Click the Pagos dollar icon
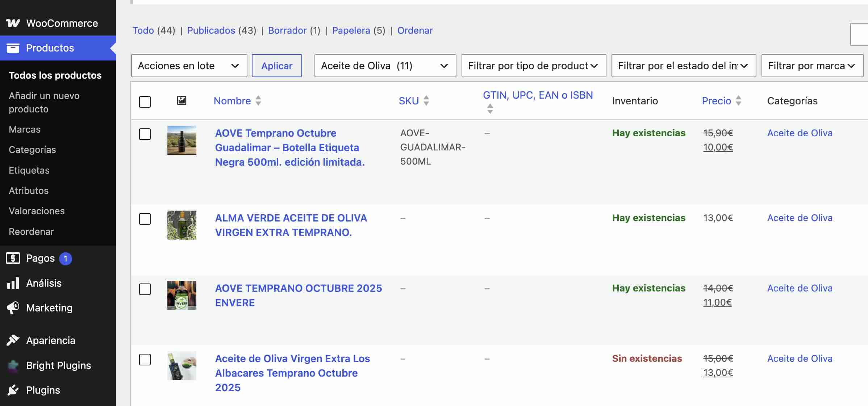Viewport: 868px width, 406px height. click(13, 258)
